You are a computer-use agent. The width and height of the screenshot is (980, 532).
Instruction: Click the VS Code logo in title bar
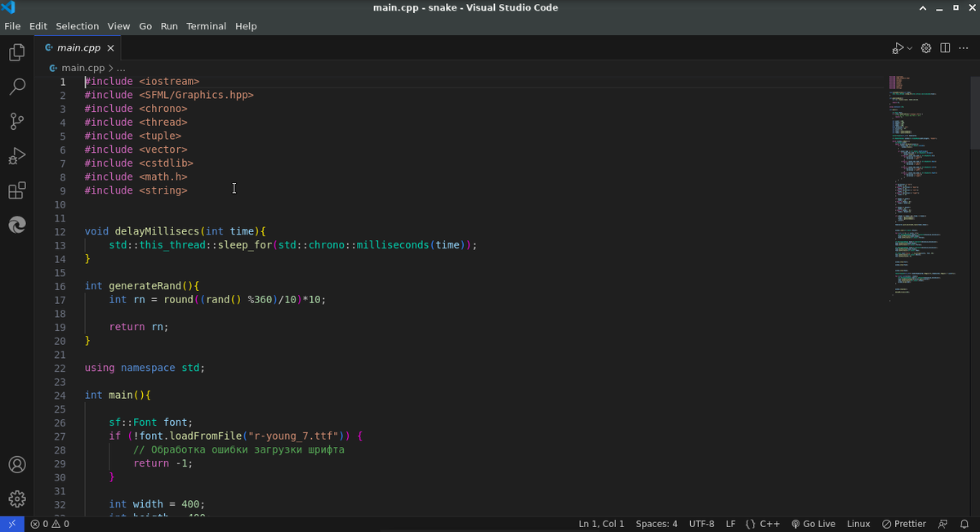pyautogui.click(x=9, y=8)
